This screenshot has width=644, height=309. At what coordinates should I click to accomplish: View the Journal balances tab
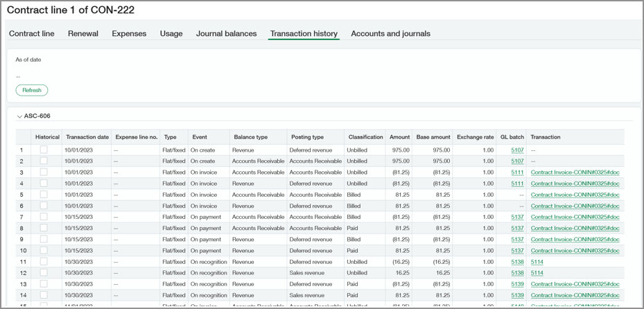[226, 33]
